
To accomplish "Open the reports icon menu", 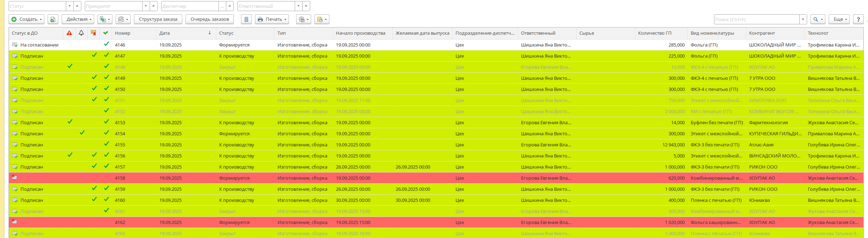I will (123, 19).
